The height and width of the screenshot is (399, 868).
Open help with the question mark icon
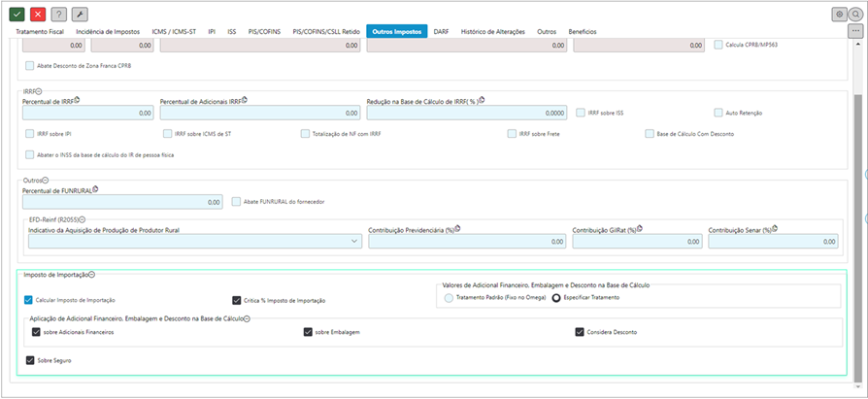[x=58, y=15]
